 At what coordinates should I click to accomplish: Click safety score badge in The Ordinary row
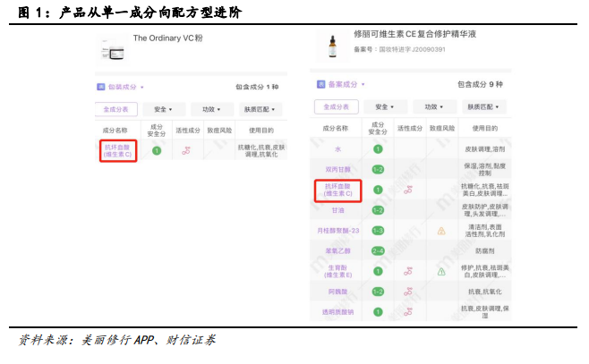pyautogui.click(x=157, y=151)
